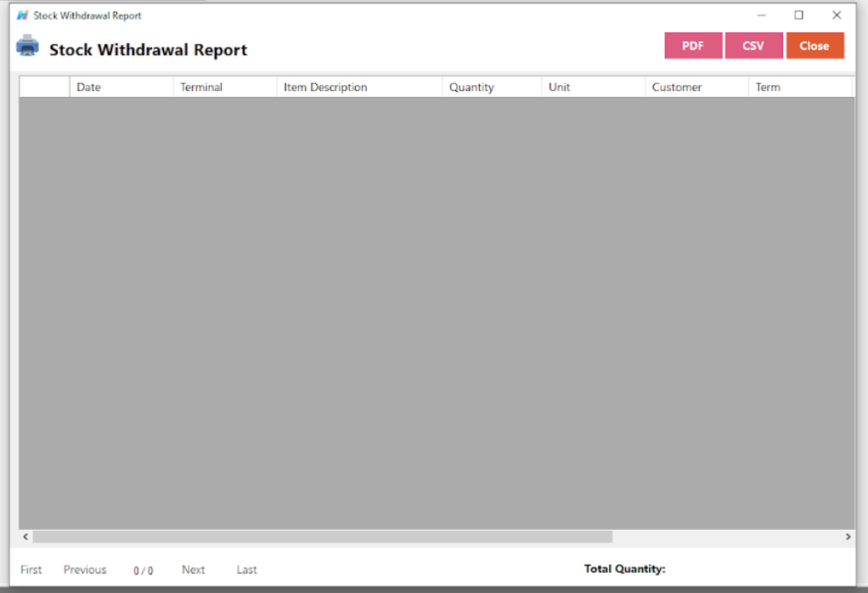868x593 pixels.
Task: Click the printer icon beside the report title
Action: 27,46
